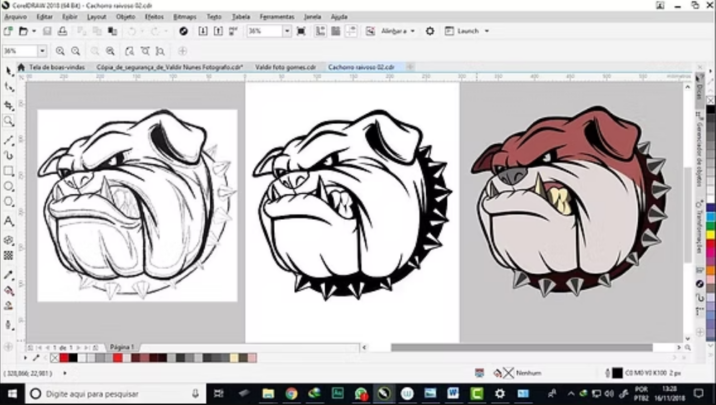Click the Página 1 page tab
The image size is (716, 405).
point(121,347)
